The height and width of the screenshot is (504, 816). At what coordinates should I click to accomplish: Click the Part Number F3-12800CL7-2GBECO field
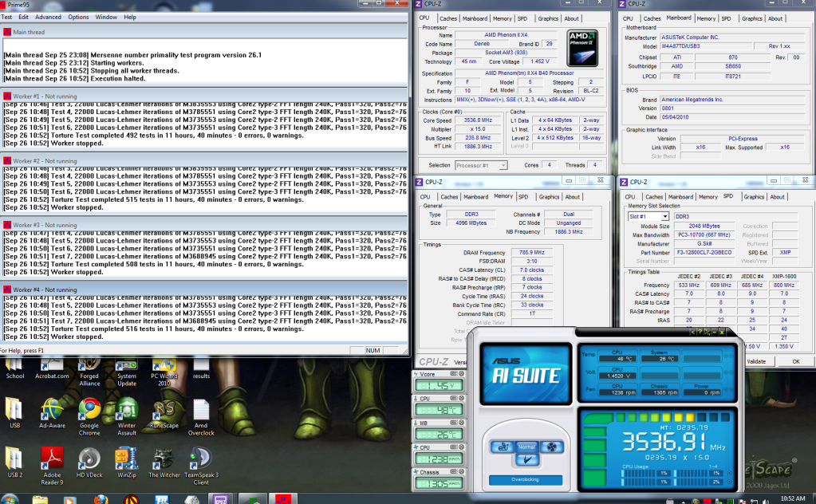(704, 252)
